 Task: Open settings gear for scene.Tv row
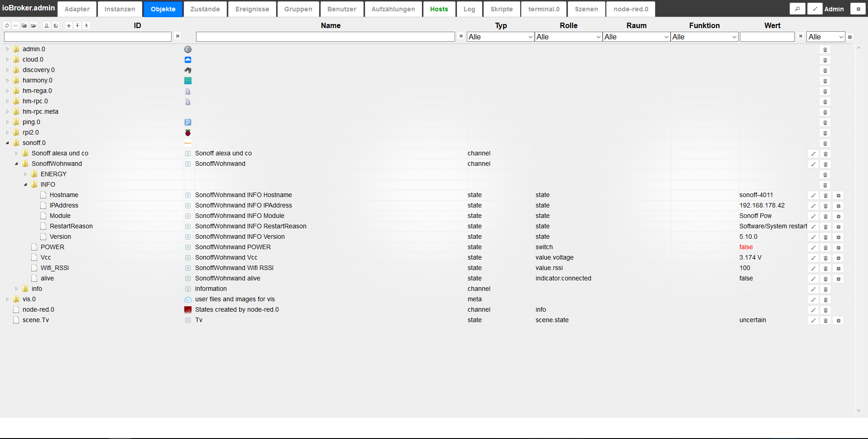[838, 321]
